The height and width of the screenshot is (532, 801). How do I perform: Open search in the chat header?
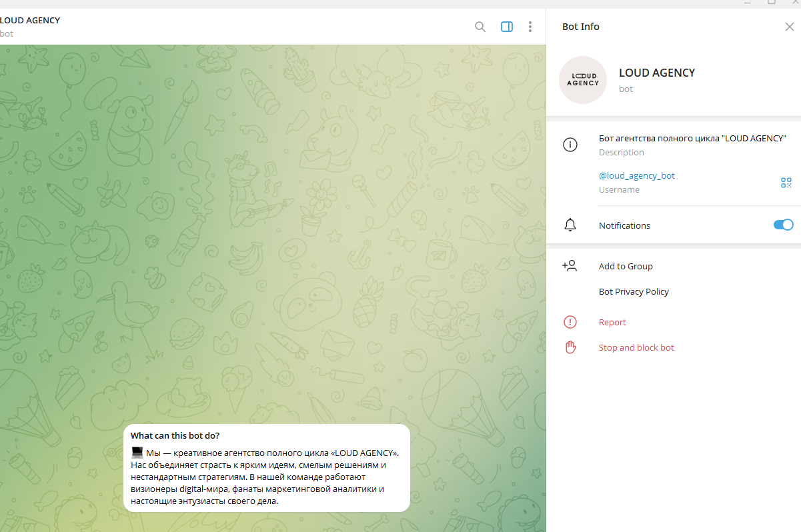480,27
